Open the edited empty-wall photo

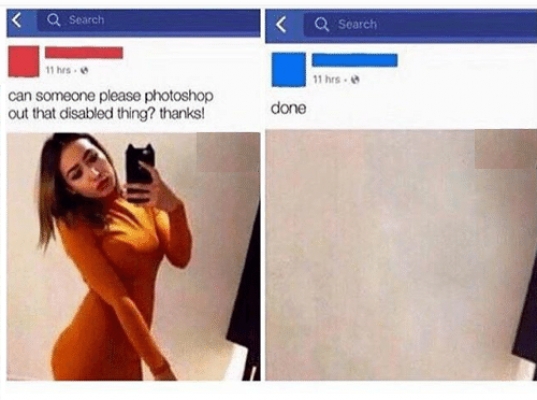pos(401,255)
